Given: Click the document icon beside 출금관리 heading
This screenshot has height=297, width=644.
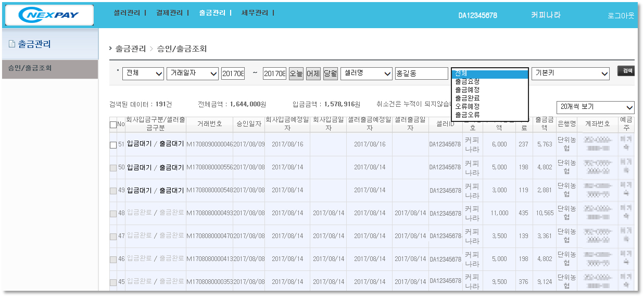Looking at the screenshot, I should click(x=11, y=44).
